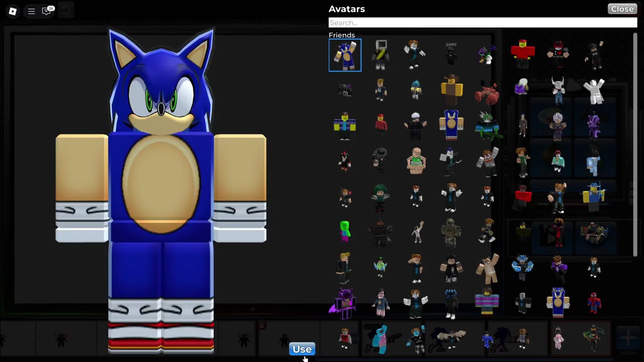This screenshot has height=362, width=644.
Task: Pick the teal spiky-haired avatar
Action: (416, 89)
